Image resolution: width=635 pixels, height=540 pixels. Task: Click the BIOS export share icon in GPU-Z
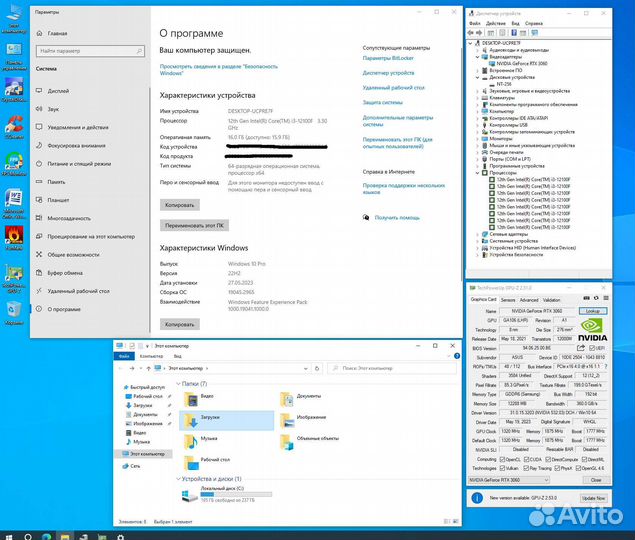[581, 348]
